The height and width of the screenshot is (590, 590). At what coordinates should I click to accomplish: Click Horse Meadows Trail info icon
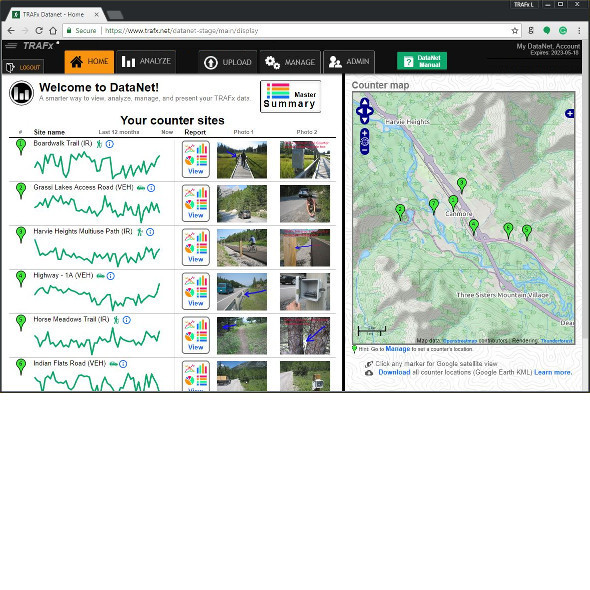[127, 320]
